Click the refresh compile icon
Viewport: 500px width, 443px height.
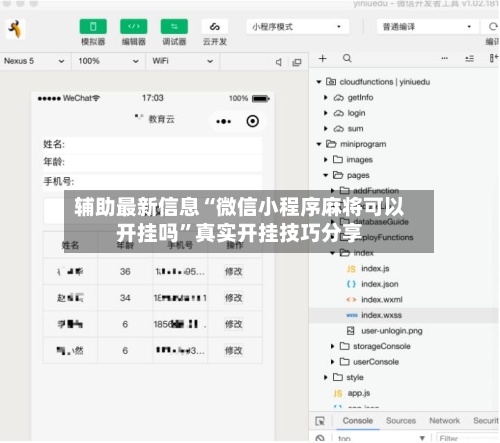(493, 27)
